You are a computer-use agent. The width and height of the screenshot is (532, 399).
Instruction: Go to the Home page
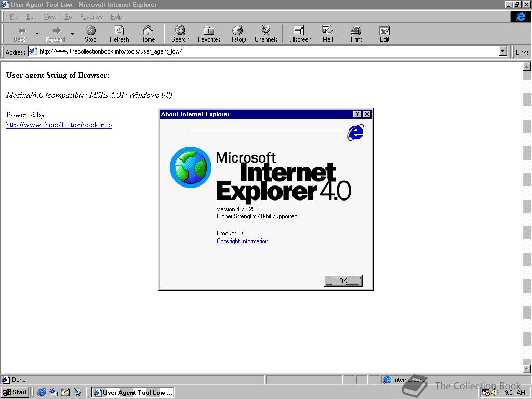pyautogui.click(x=148, y=34)
